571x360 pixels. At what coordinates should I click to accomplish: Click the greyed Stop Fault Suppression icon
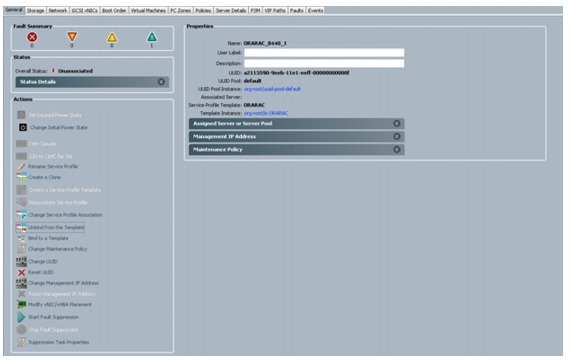point(21,329)
